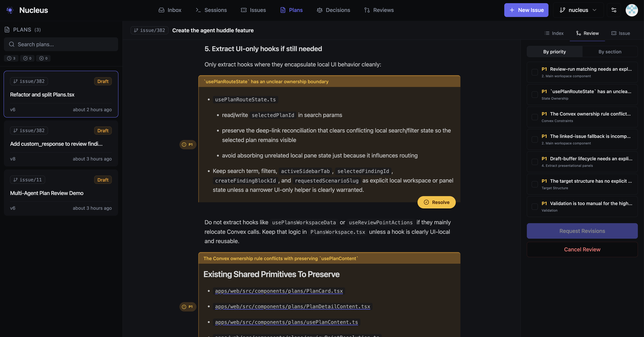Switch findings sorting to By section
The height and width of the screenshot is (337, 644).
(610, 52)
